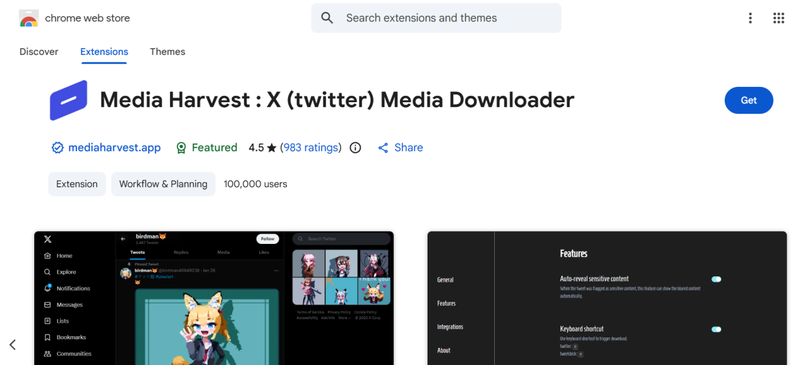
Task: Click the verified publisher badge icon
Action: coord(58,148)
